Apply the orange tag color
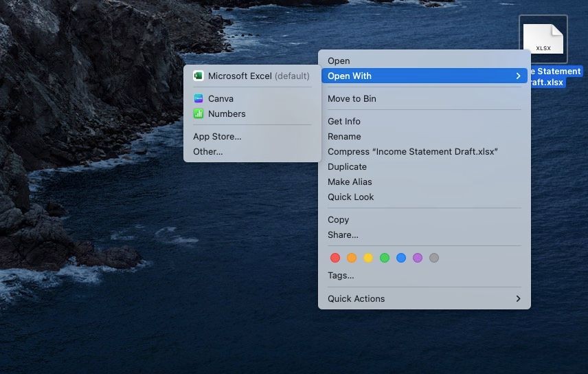 click(x=352, y=258)
